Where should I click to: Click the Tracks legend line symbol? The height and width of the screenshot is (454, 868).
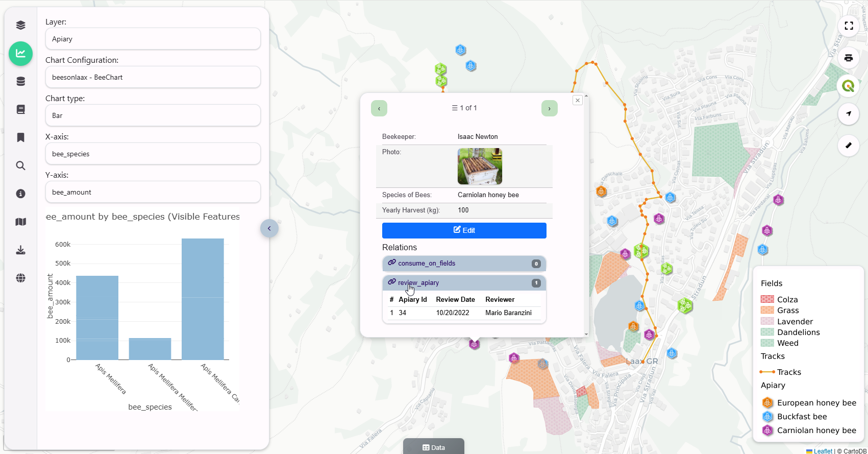click(767, 372)
